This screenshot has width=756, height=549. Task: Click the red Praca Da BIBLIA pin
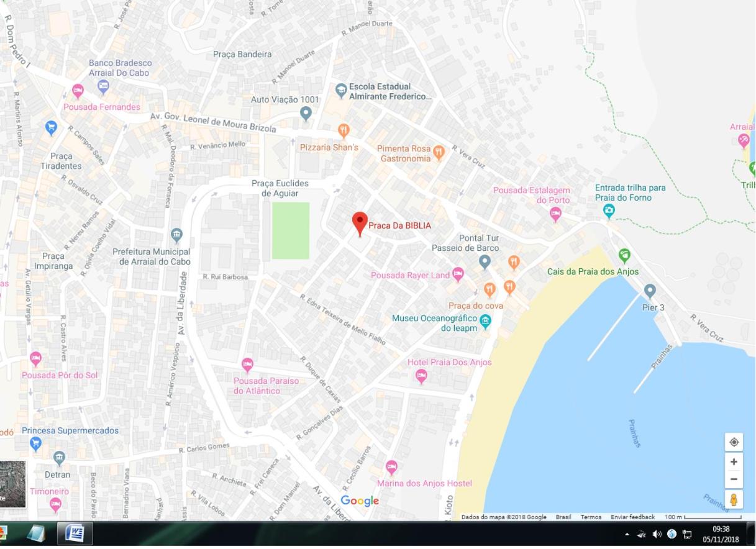click(360, 223)
